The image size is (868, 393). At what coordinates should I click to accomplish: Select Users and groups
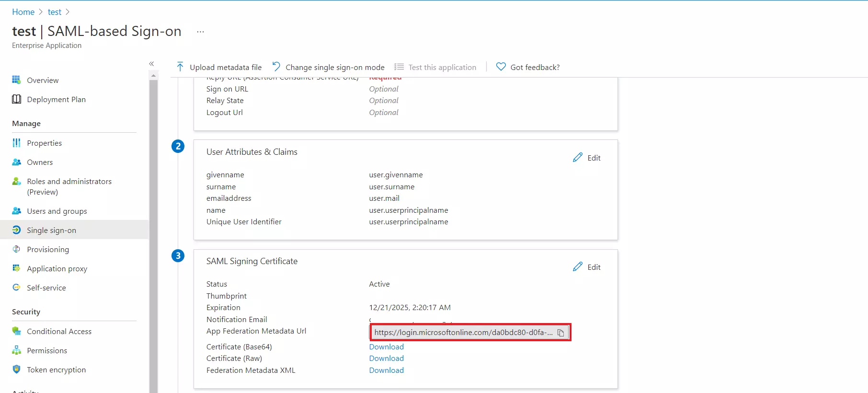click(x=57, y=211)
